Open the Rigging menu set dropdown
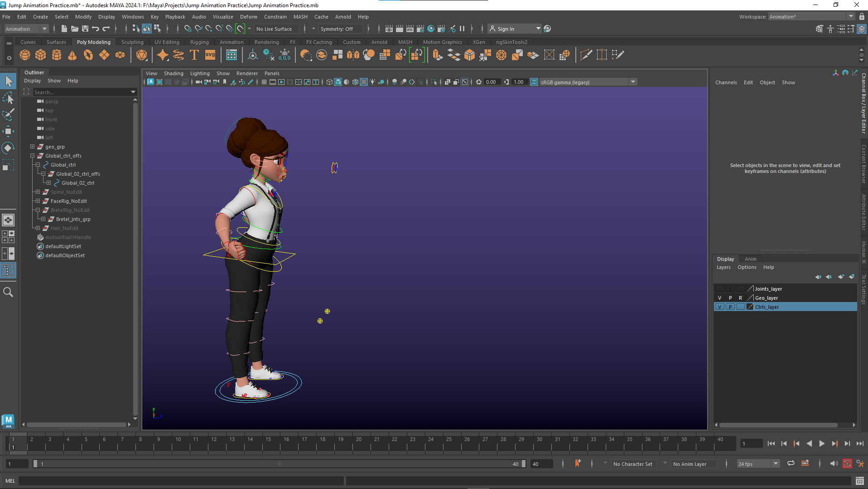868x489 pixels. [44, 29]
